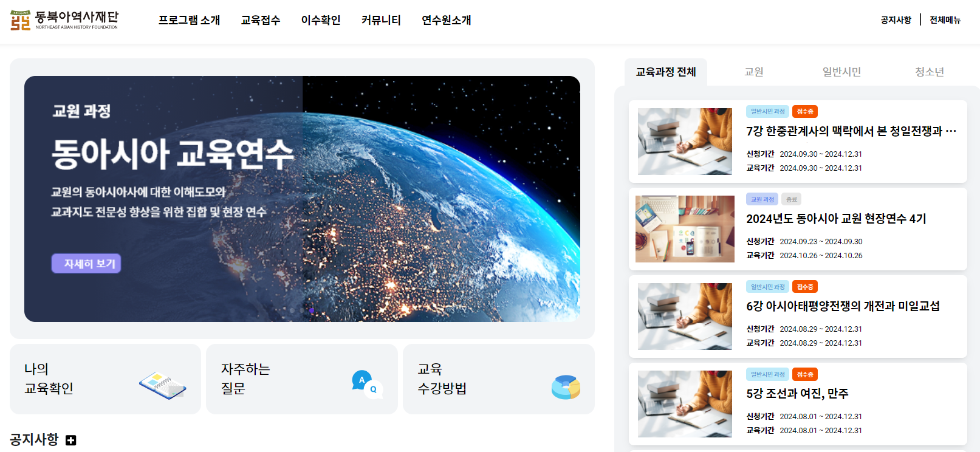The image size is (980, 452).
Task: Click the 공지사항 section heading
Action: (34, 439)
